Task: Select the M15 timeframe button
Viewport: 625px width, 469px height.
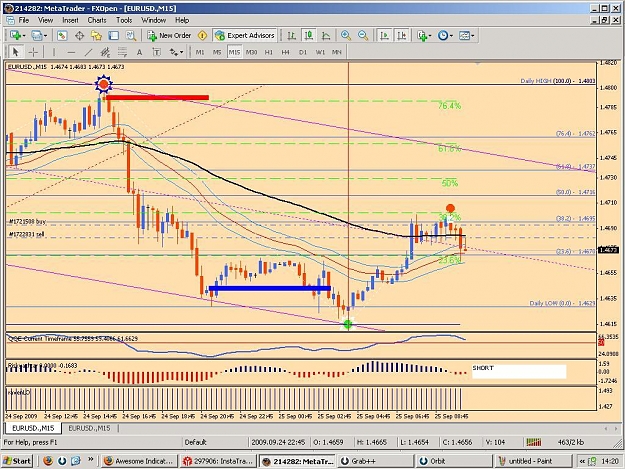Action: [x=234, y=52]
